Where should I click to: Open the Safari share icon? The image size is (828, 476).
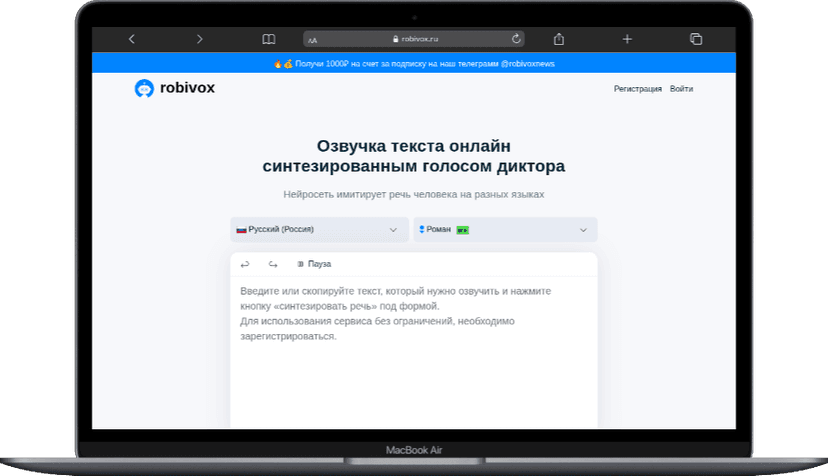(559, 39)
